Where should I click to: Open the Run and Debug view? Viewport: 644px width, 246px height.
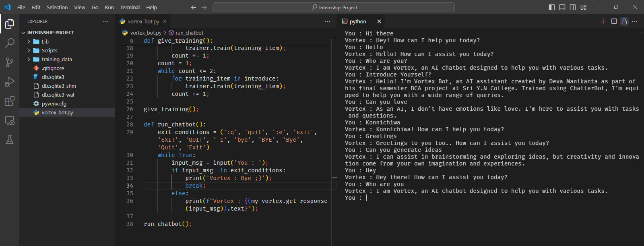click(10, 82)
